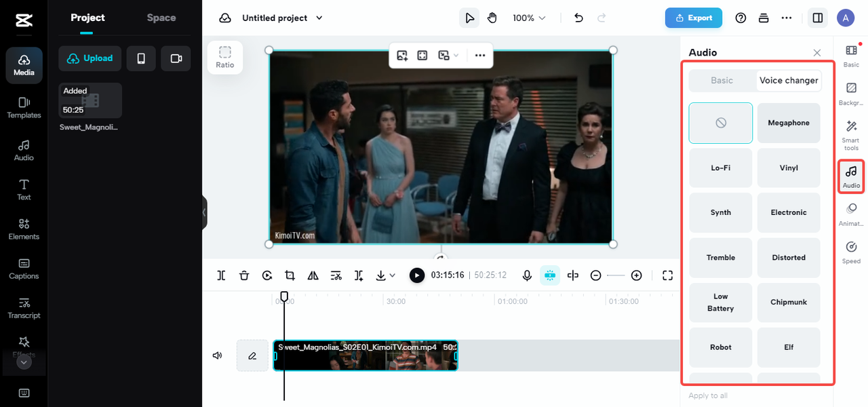Select the None voice effect
This screenshot has width=868, height=407.
(720, 123)
